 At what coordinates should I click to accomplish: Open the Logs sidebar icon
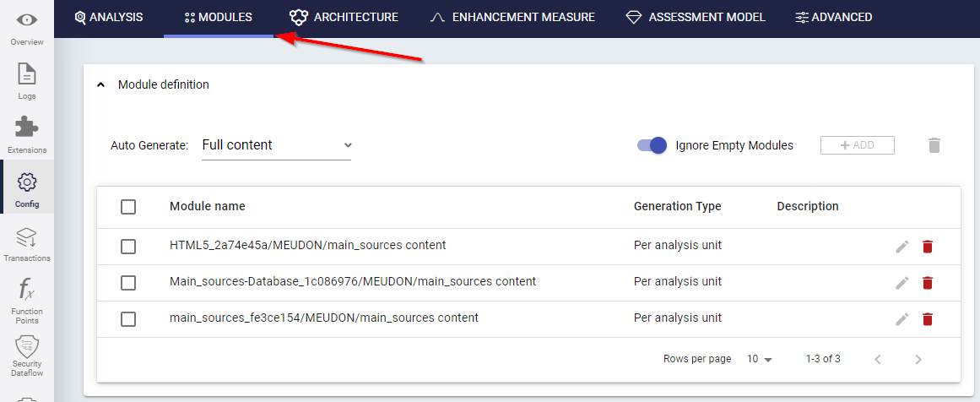pyautogui.click(x=26, y=73)
